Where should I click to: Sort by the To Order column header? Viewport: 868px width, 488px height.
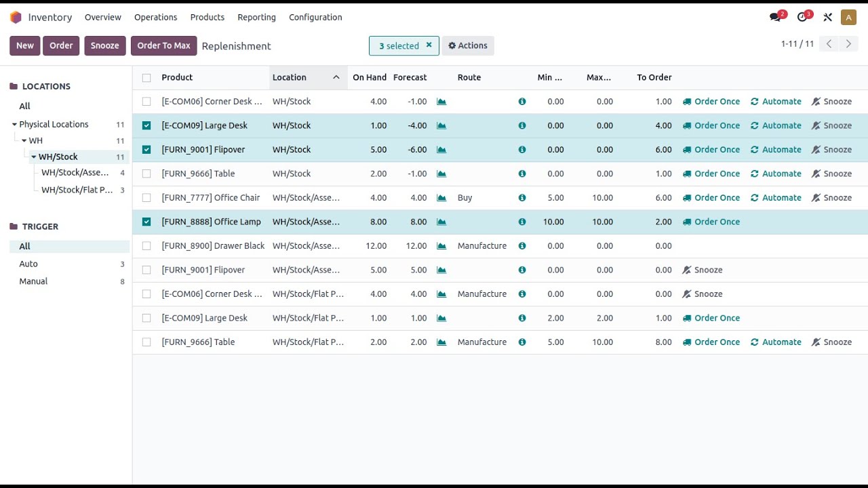tap(654, 77)
